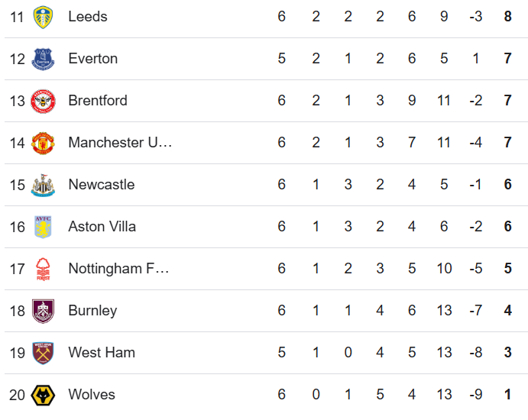Viewport: 528px width, 420px height.
Task: Open the Everton team name link
Action: click(x=92, y=59)
